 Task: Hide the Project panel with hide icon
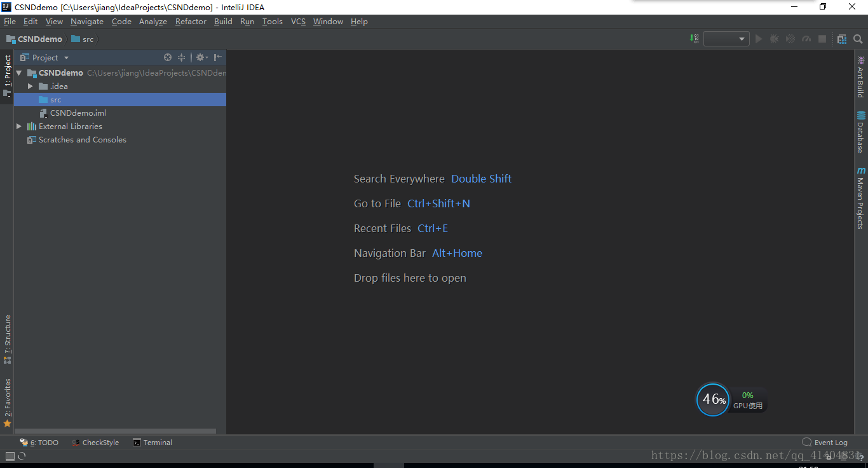click(218, 57)
